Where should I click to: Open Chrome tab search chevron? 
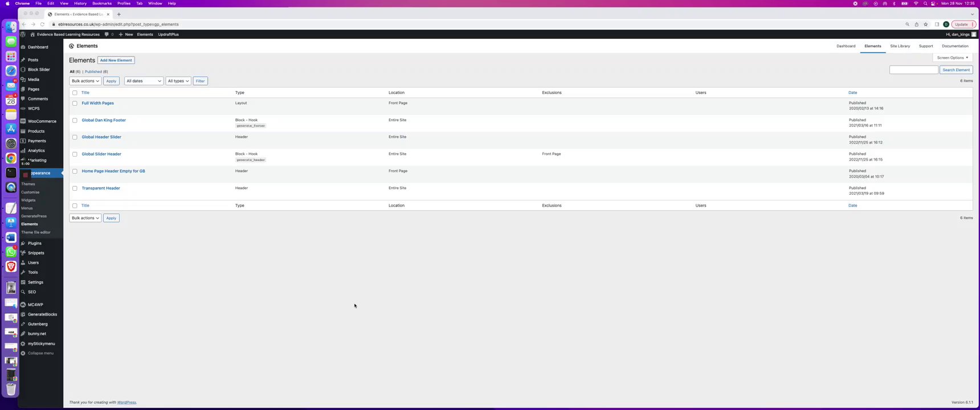973,14
